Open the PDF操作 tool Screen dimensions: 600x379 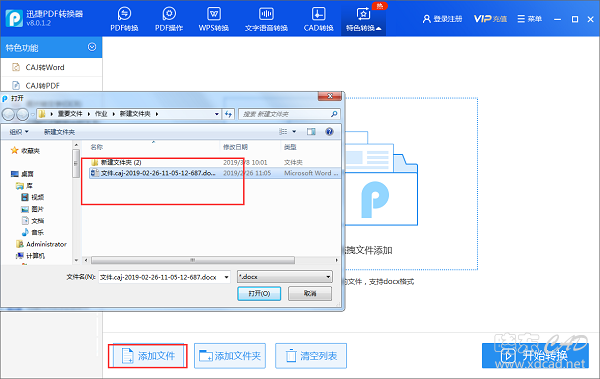169,19
